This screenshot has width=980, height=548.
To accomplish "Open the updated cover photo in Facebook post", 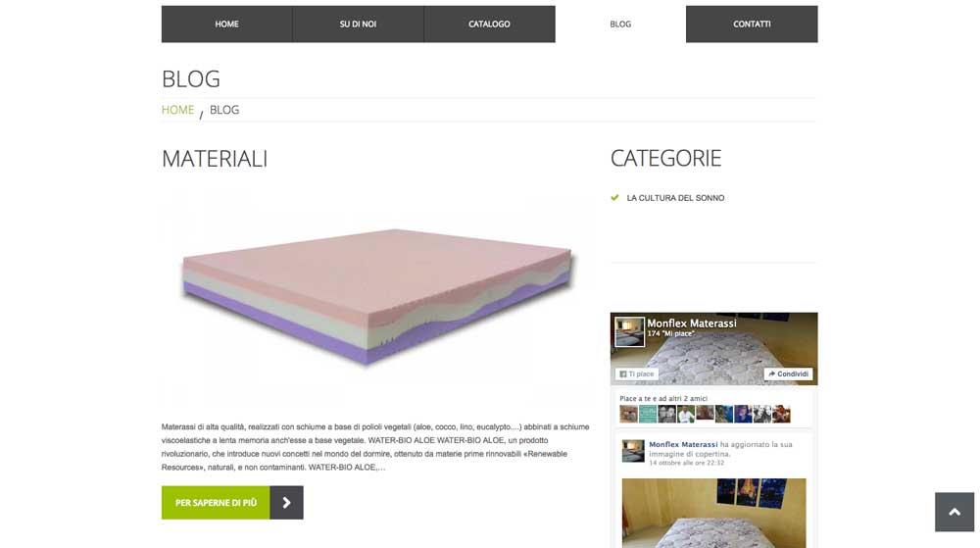I will coord(713,513).
